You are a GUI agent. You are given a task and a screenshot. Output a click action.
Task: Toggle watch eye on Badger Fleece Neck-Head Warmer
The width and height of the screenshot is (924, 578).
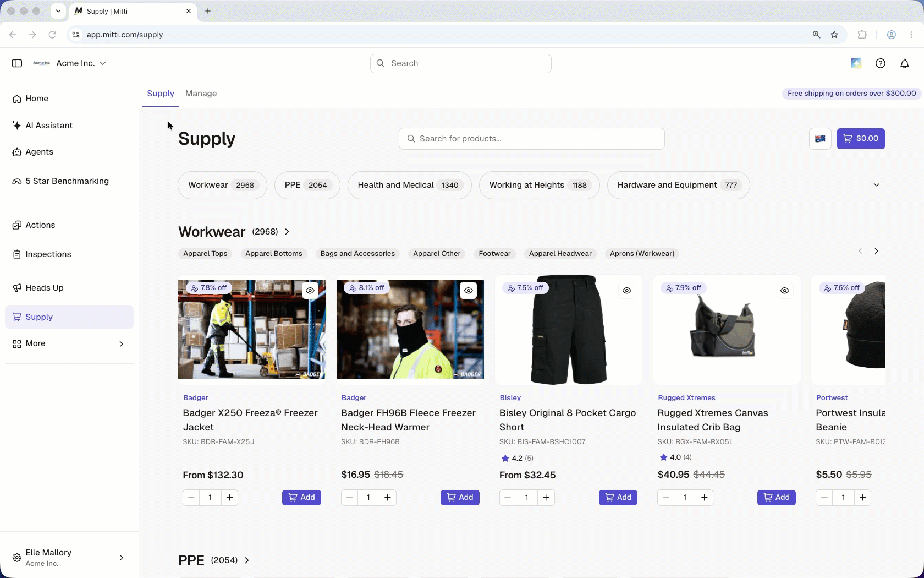468,291
